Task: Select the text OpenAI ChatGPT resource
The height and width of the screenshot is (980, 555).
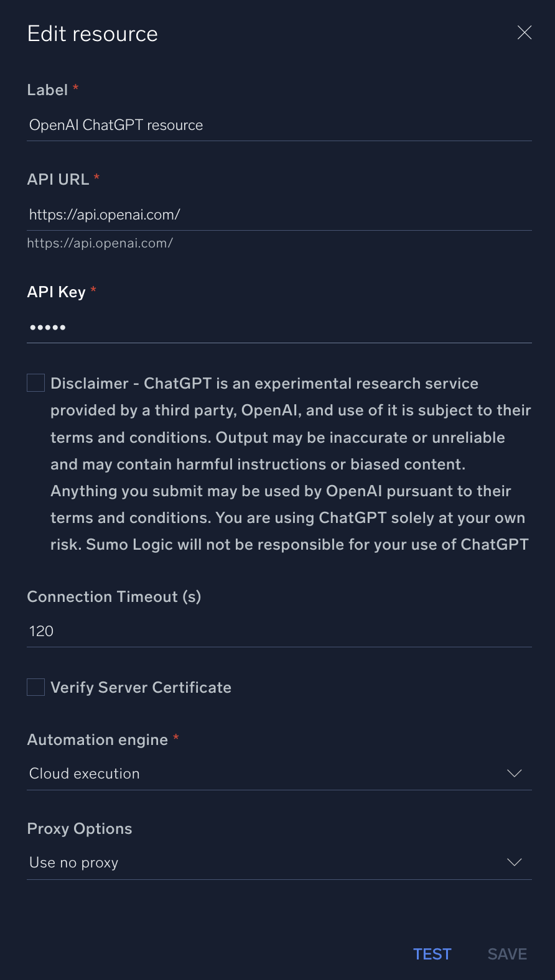Action: [115, 125]
